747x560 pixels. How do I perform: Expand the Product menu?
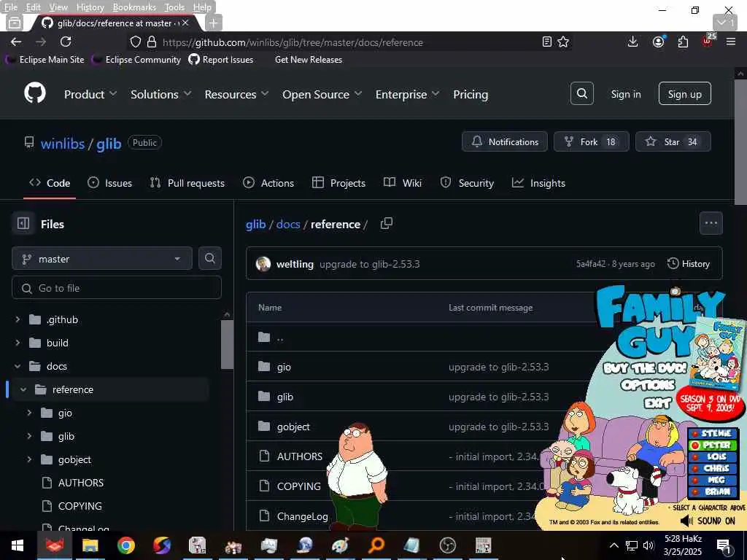pyautogui.click(x=90, y=94)
